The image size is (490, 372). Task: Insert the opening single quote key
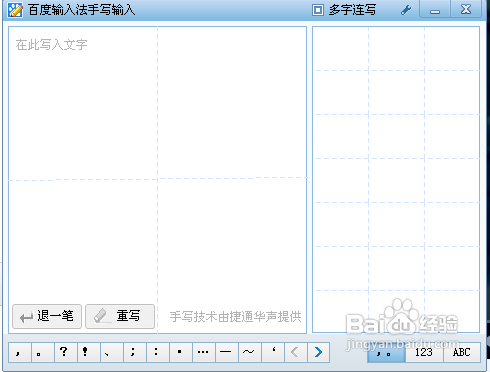point(273,352)
